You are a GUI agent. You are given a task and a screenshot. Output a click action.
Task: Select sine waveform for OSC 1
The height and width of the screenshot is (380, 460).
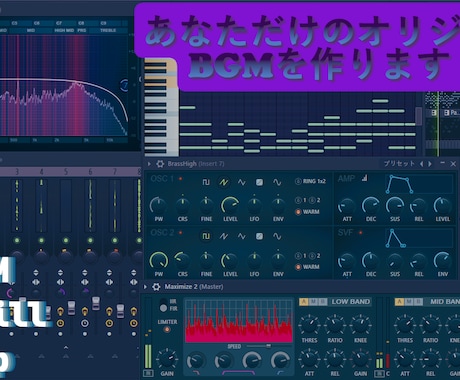pyautogui.click(x=277, y=182)
